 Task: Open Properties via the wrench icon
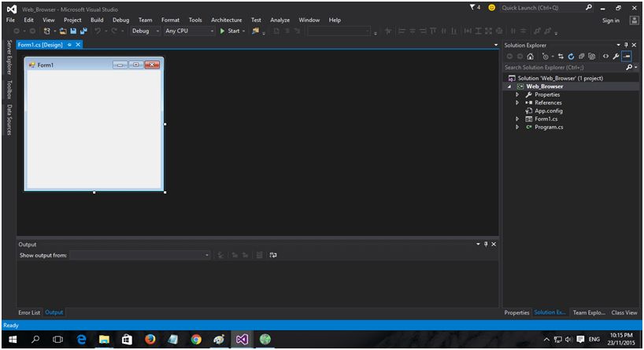tap(616, 57)
